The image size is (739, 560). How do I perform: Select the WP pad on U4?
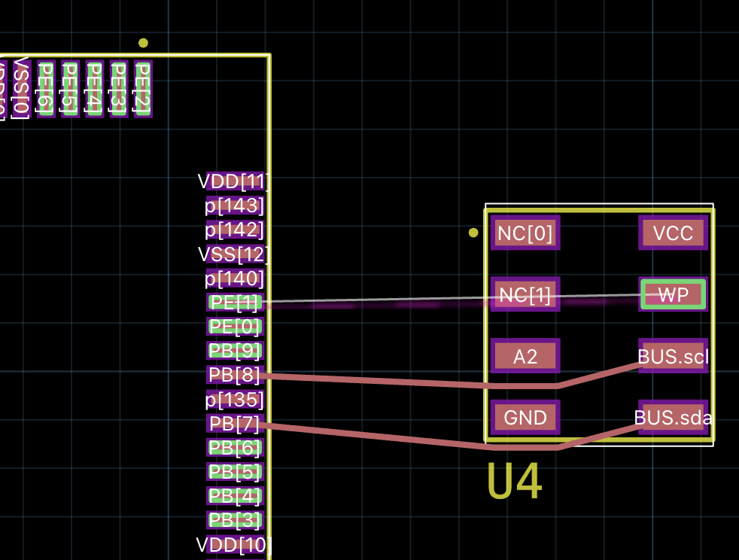pos(672,294)
